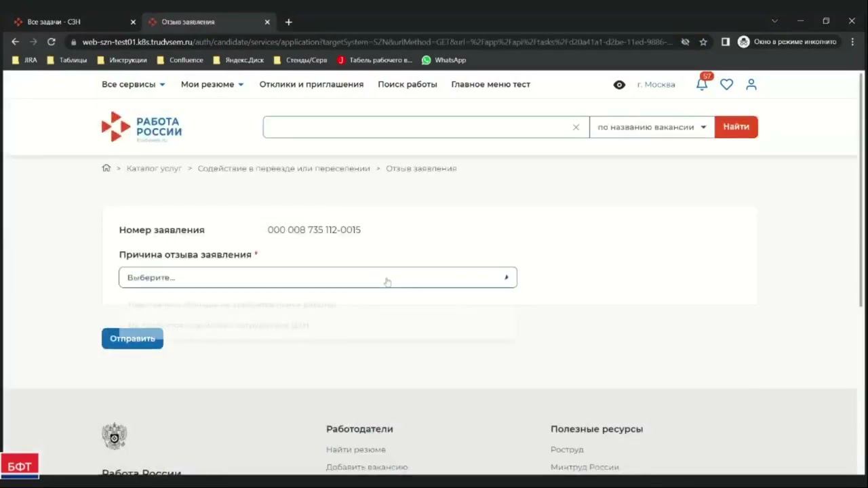This screenshot has height=488, width=868.
Task: Bookmark this page with the star icon
Action: click(703, 42)
